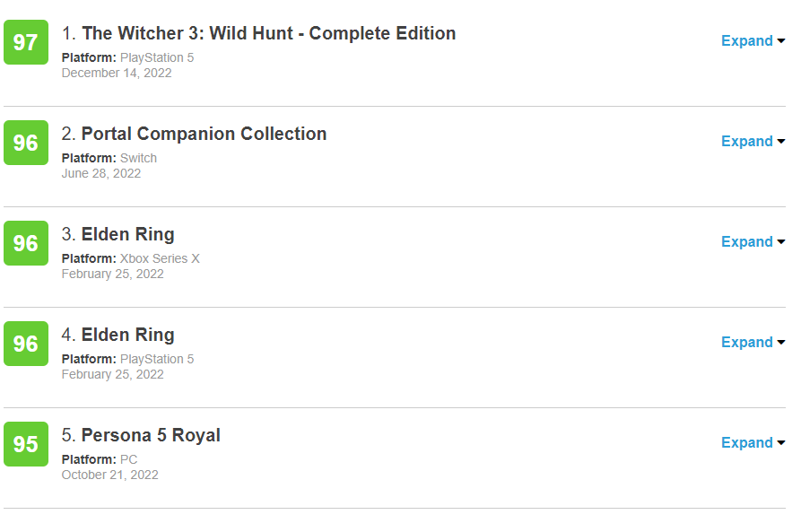Screen dimensions: 801x532
Task: Click the PlayStation 5 platform under The Witcher 3
Action: (x=157, y=57)
